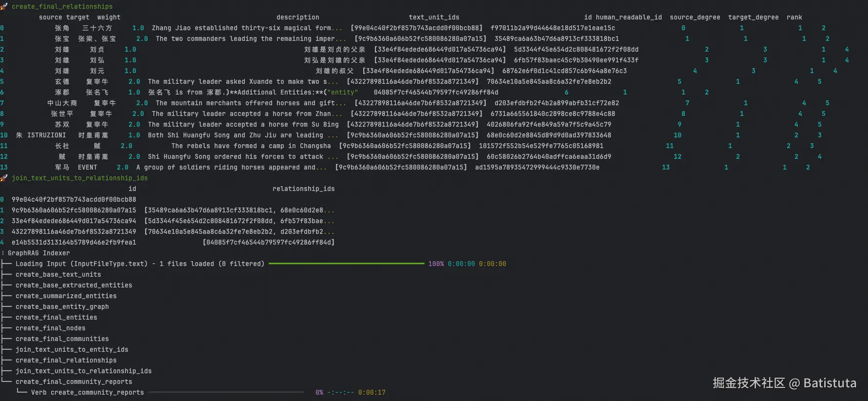Select the create_base_extracted_entities step
868x401 pixels.
pyautogui.click(x=74, y=285)
